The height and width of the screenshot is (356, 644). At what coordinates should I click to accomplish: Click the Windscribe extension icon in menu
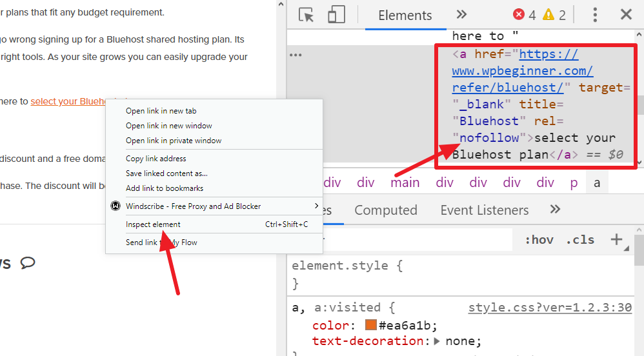tap(116, 206)
